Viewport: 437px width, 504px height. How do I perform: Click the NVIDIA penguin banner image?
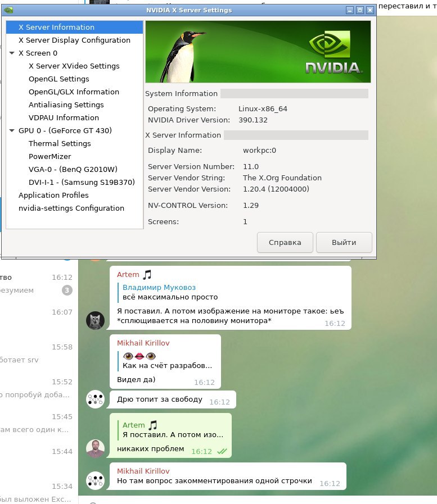point(258,52)
